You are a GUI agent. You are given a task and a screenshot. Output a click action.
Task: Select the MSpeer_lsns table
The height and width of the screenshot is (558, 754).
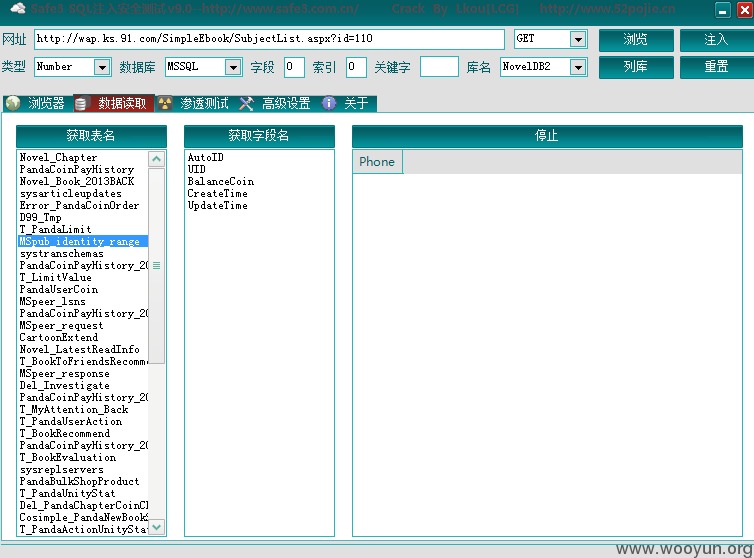[52, 302]
